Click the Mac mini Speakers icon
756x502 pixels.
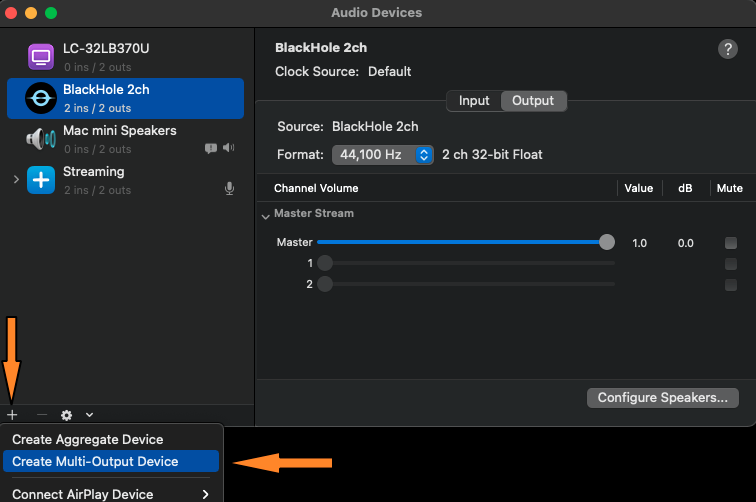click(40, 139)
